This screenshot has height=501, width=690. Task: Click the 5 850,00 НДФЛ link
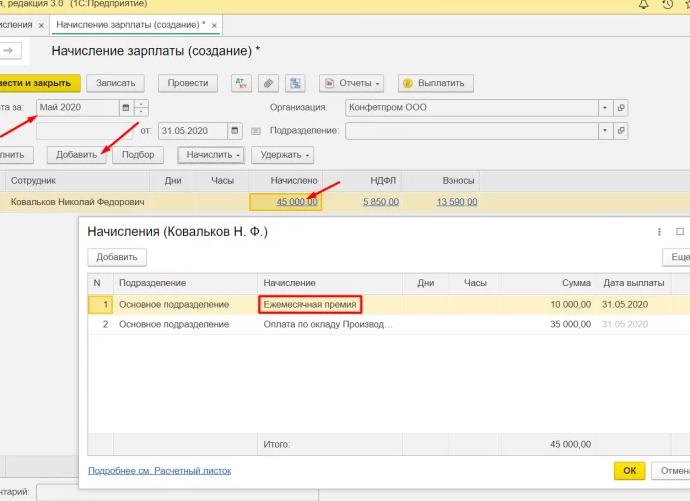click(x=381, y=202)
